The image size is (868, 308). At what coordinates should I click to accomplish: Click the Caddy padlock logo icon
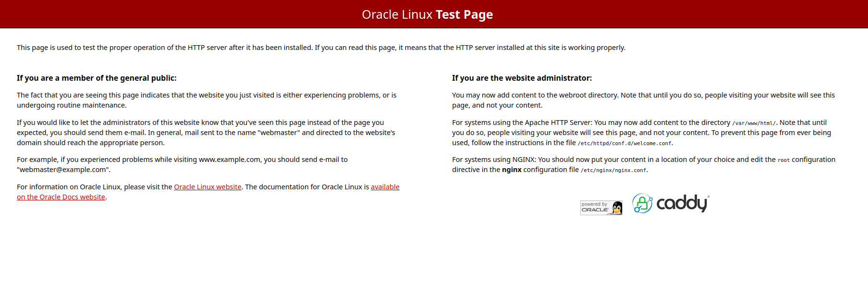tap(642, 203)
